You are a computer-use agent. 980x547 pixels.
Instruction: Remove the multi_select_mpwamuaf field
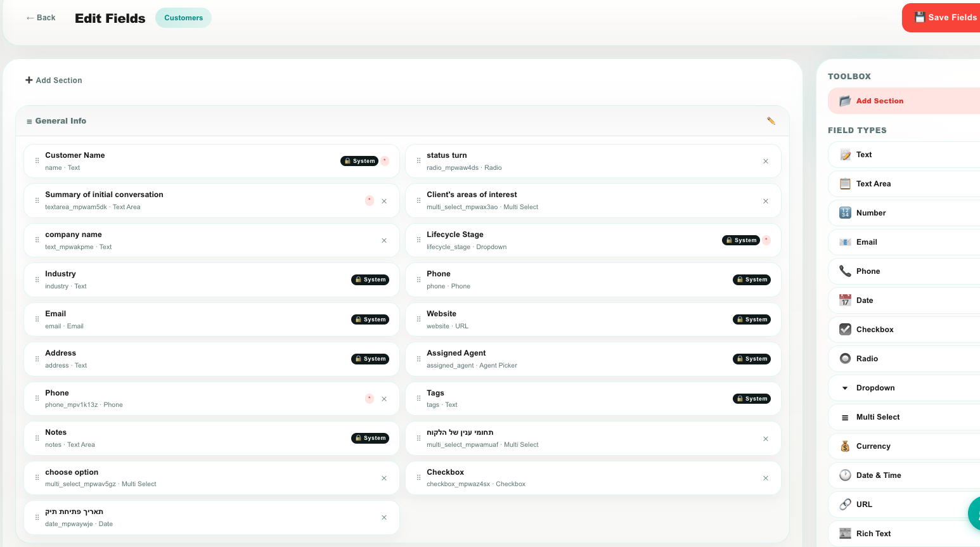point(766,439)
